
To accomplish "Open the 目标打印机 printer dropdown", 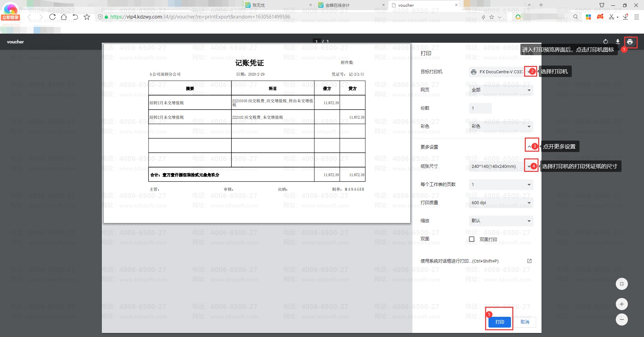I will (501, 72).
